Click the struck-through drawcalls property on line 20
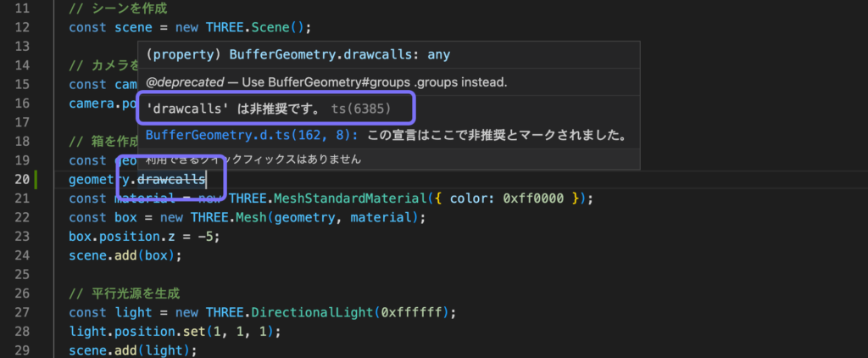868x358 pixels. pos(171,179)
